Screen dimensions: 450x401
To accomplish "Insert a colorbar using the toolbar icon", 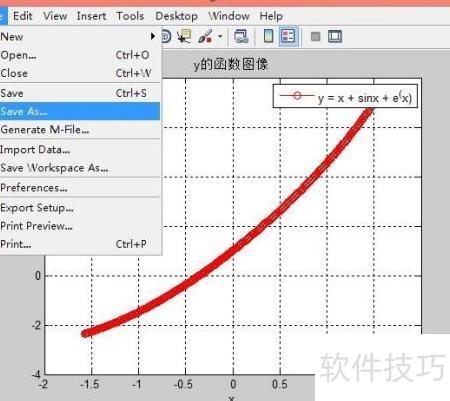I will 268,36.
